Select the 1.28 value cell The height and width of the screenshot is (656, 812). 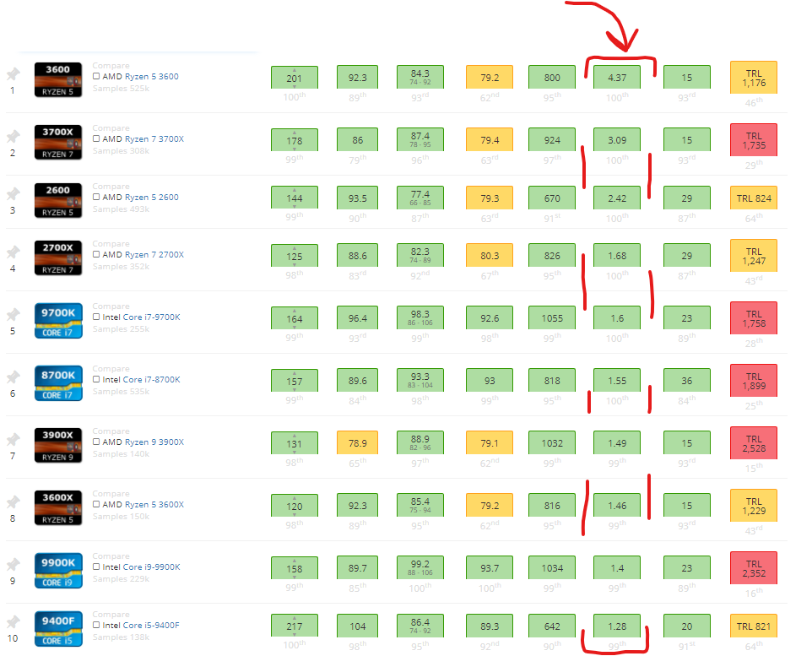pos(617,626)
